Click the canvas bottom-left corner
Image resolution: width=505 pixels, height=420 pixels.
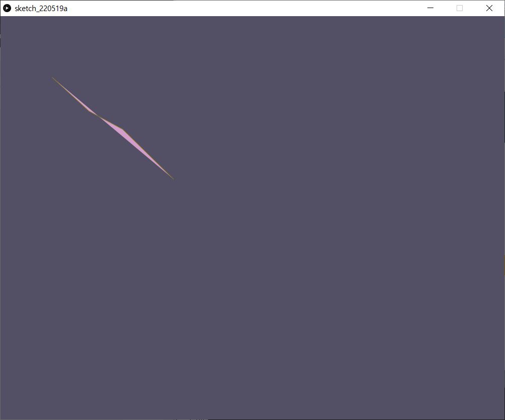click(x=3, y=416)
